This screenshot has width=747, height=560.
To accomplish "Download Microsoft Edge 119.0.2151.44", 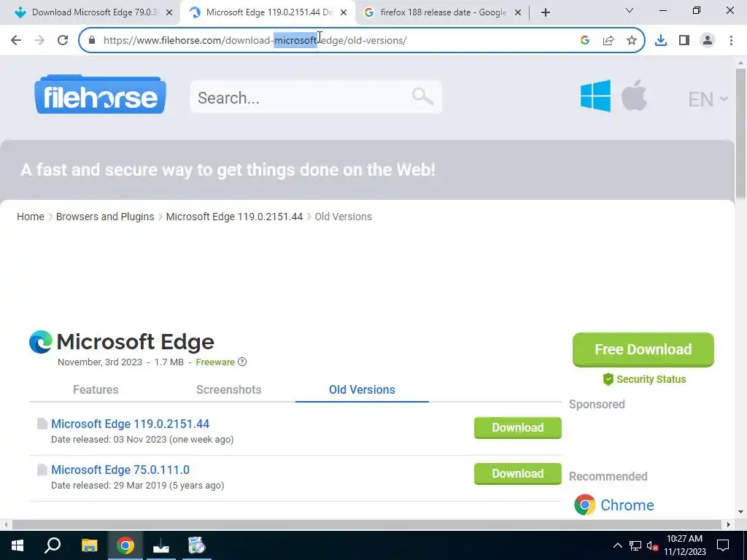I will pos(518,427).
